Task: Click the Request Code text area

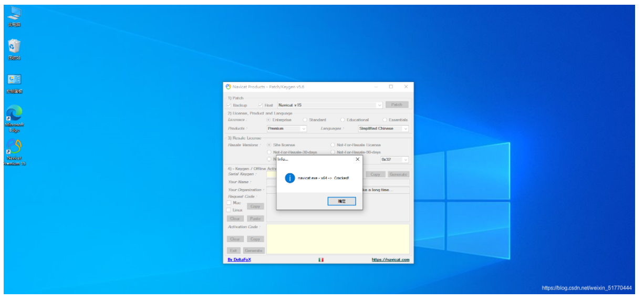Action: [338, 208]
